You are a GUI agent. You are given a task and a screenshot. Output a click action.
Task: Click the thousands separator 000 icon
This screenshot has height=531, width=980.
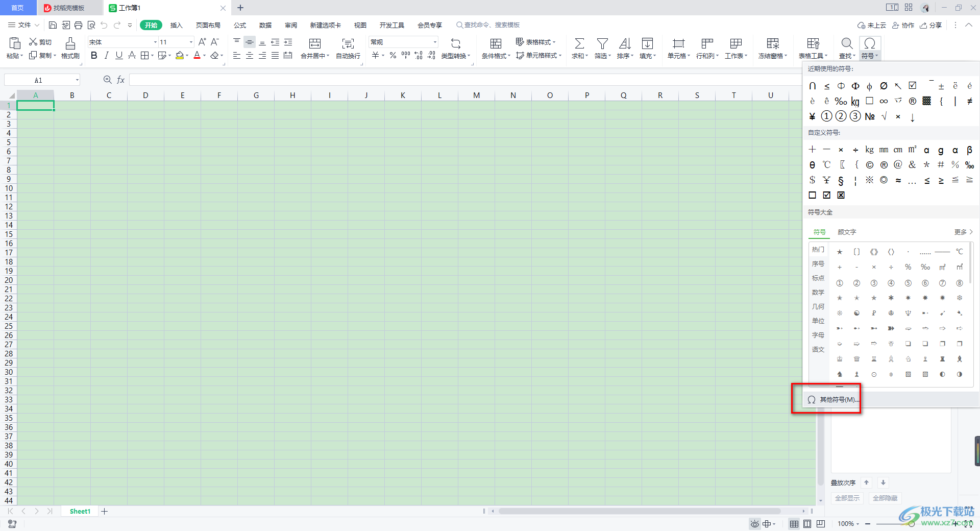[406, 55]
